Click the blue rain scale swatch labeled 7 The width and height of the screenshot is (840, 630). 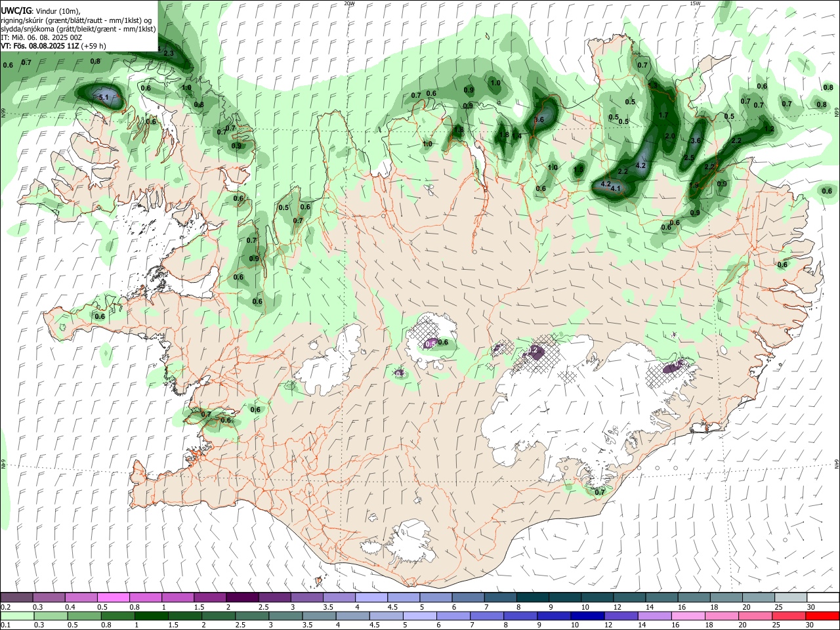pyautogui.click(x=486, y=616)
